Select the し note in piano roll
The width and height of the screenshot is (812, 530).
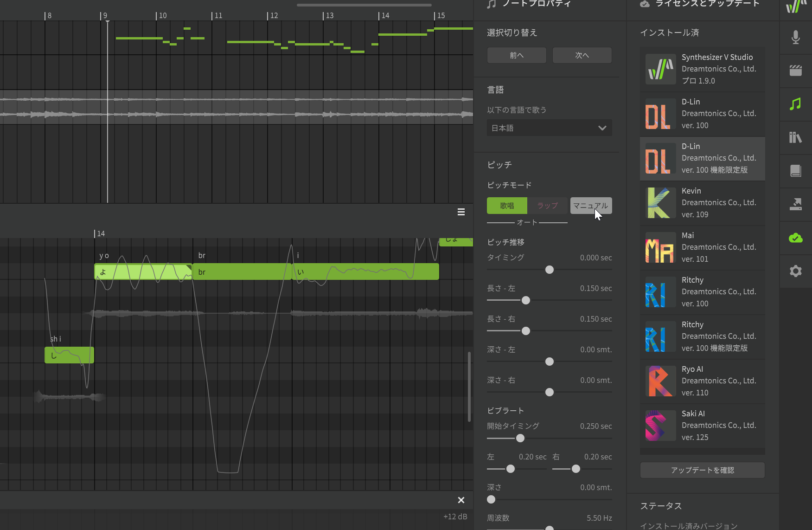click(x=69, y=355)
